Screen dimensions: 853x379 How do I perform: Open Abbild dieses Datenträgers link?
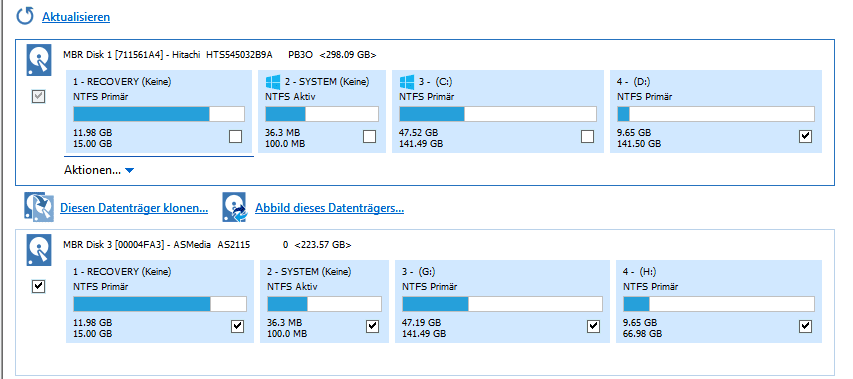[x=329, y=208]
